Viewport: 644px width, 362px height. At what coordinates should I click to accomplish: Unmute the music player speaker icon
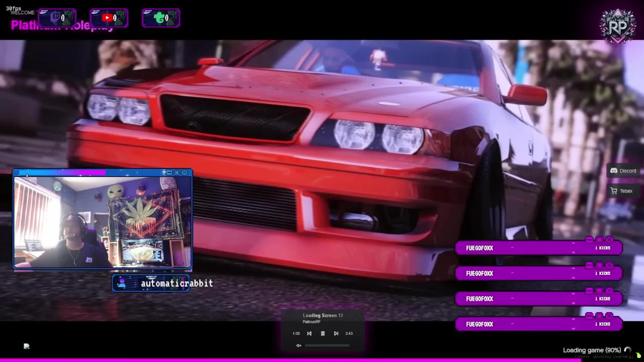[x=298, y=345]
